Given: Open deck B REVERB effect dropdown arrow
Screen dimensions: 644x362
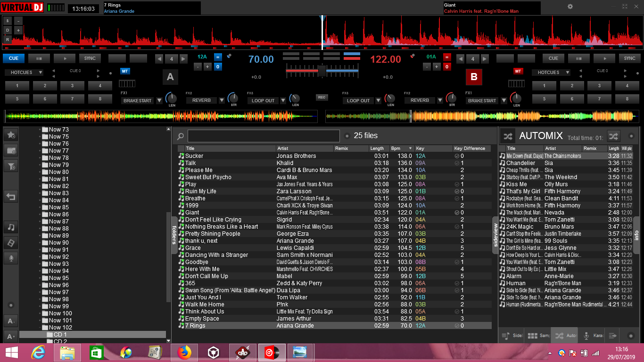Looking at the screenshot, I should 440,100.
